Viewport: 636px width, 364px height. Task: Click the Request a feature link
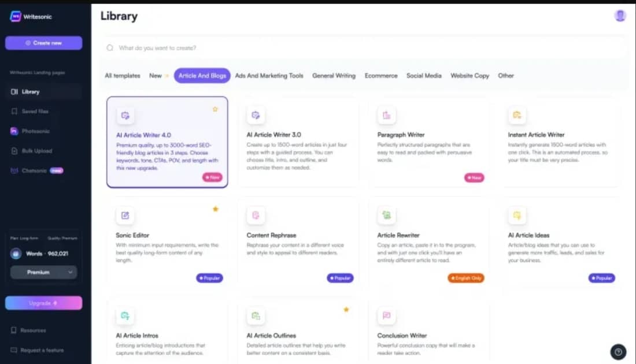click(x=42, y=350)
